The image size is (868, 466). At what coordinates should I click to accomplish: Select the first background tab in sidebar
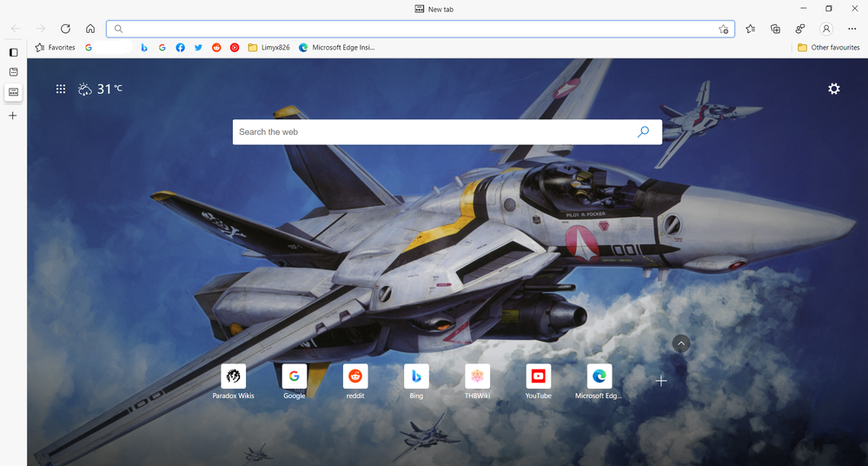click(13, 72)
